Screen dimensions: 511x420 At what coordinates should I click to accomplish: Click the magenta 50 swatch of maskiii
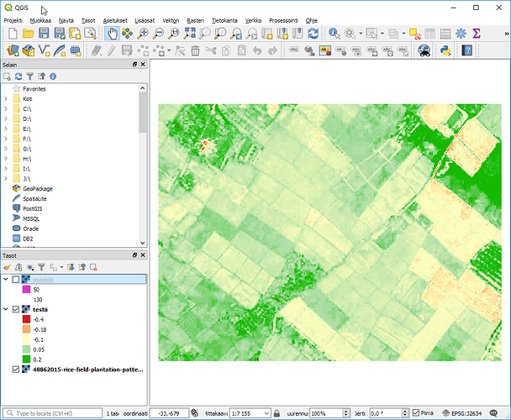click(x=26, y=289)
